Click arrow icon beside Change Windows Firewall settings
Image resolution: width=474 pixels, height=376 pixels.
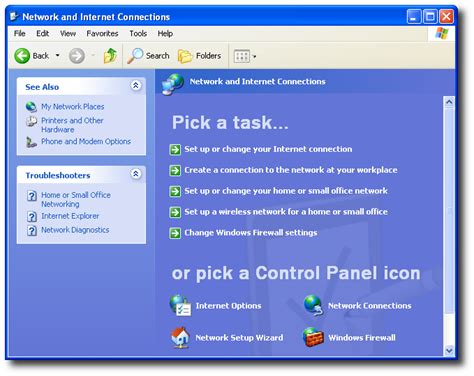(x=175, y=233)
